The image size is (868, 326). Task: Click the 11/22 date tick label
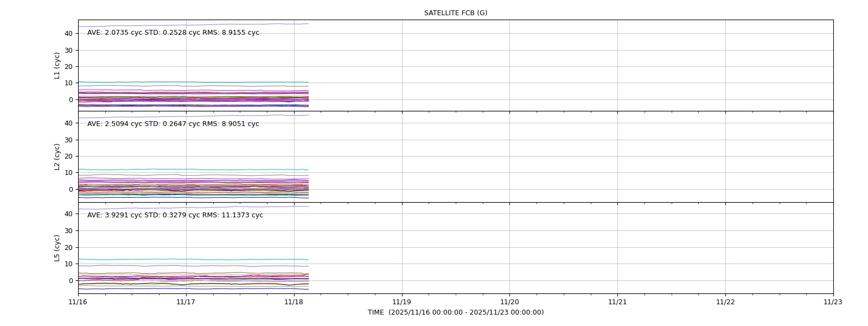click(x=725, y=302)
